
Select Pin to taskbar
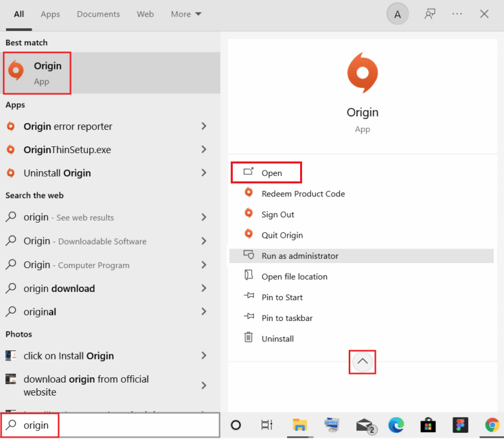(287, 318)
